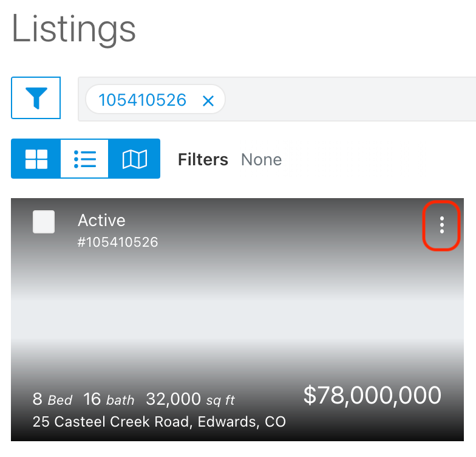476x457 pixels.
Task: Switch to map view
Action: (135, 159)
